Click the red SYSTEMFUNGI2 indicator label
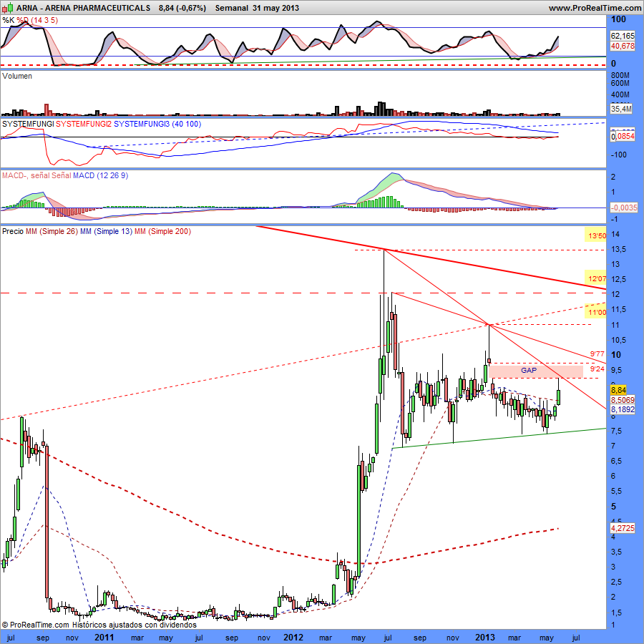Image resolution: width=644 pixels, height=644 pixels. click(x=84, y=124)
